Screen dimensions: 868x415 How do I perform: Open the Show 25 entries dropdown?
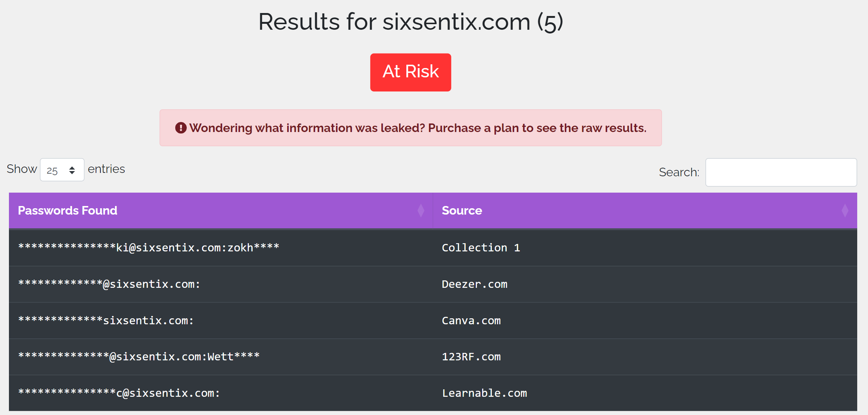pyautogui.click(x=62, y=170)
